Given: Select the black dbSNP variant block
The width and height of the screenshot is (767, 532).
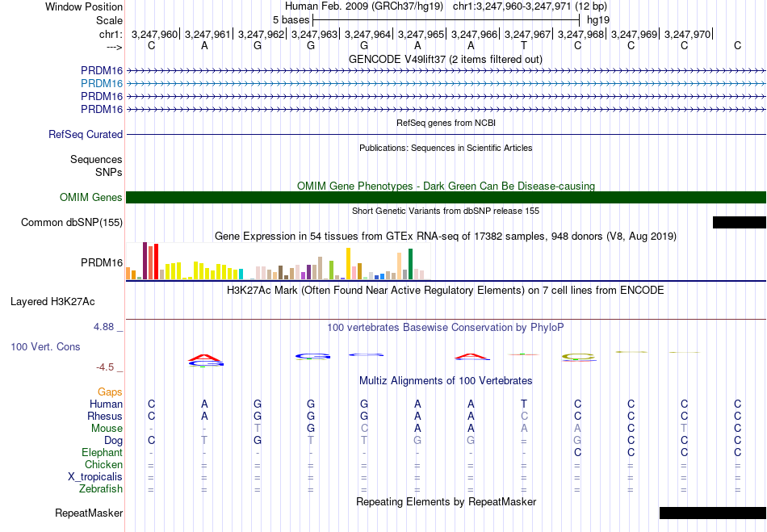Looking at the screenshot, I should click(x=740, y=223).
